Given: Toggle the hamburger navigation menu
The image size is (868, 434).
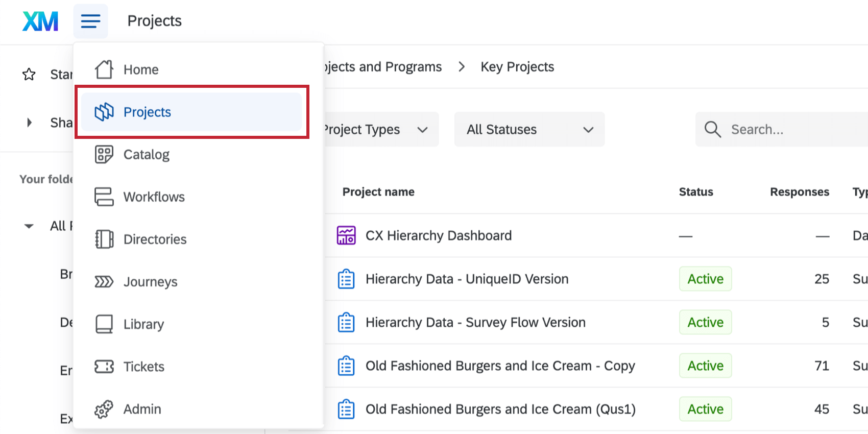Looking at the screenshot, I should pyautogui.click(x=90, y=21).
